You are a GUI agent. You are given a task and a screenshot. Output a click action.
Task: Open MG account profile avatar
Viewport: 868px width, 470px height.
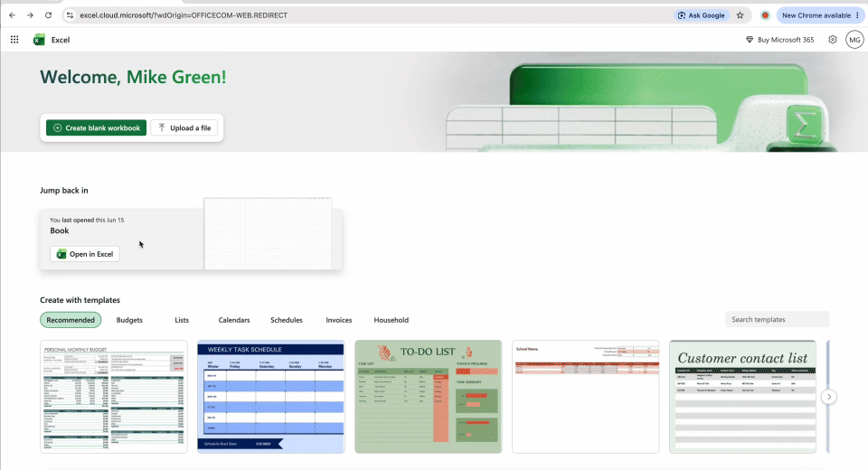pyautogui.click(x=854, y=39)
